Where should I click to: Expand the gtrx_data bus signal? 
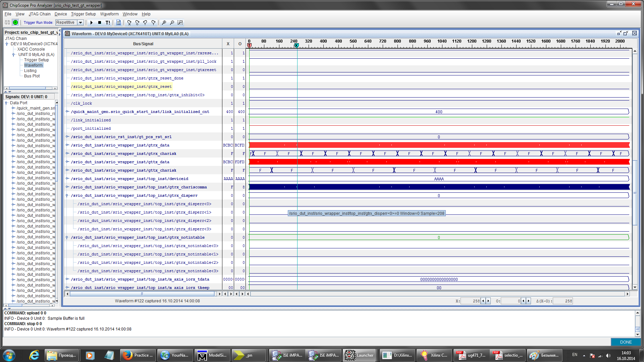[67, 145]
